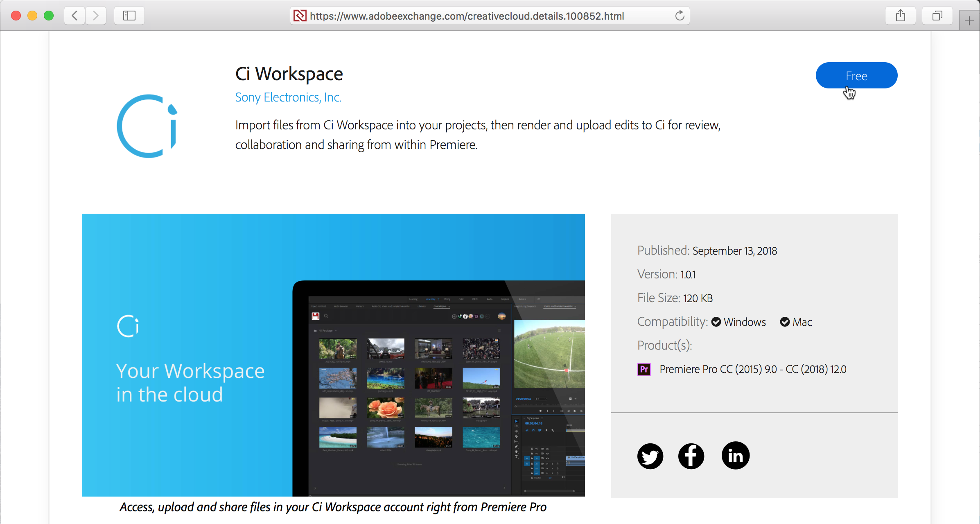980x524 pixels.
Task: Click the 'September 13, 2018' published date
Action: pyautogui.click(x=735, y=251)
